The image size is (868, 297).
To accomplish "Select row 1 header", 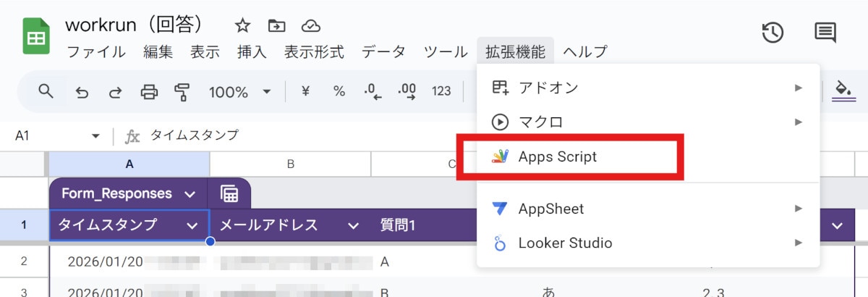I will tap(23, 225).
